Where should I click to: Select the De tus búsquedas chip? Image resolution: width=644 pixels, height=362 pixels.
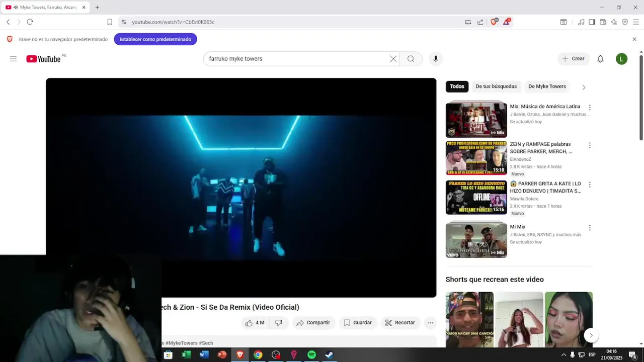pyautogui.click(x=496, y=86)
